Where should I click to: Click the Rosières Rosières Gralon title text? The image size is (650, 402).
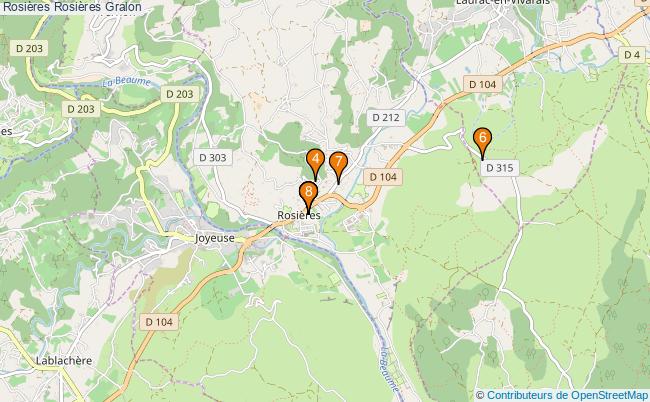coord(72,7)
